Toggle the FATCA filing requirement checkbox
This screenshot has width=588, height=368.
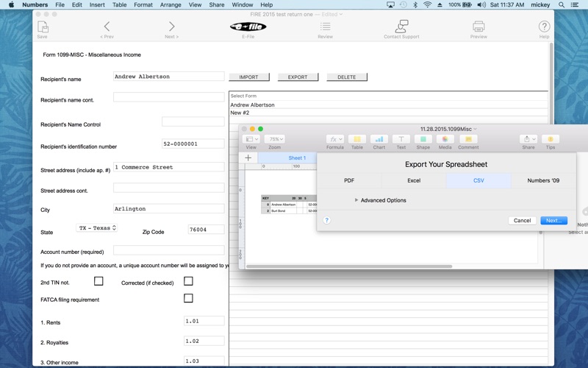coord(188,298)
